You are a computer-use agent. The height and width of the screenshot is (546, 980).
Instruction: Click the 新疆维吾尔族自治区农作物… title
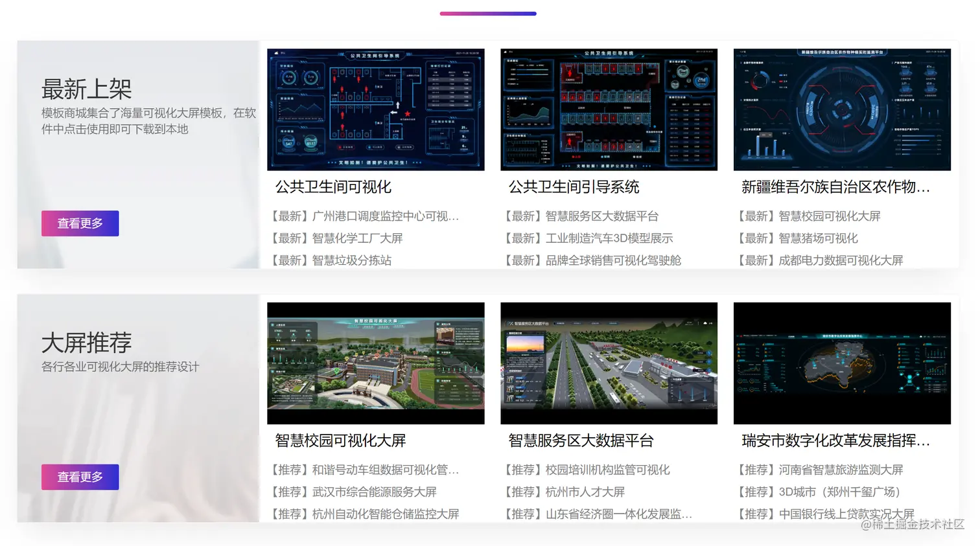point(835,187)
